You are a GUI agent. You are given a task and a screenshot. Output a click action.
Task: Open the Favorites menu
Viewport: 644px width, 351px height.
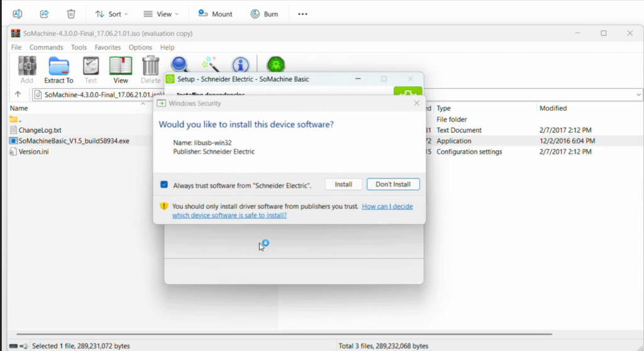(x=108, y=47)
